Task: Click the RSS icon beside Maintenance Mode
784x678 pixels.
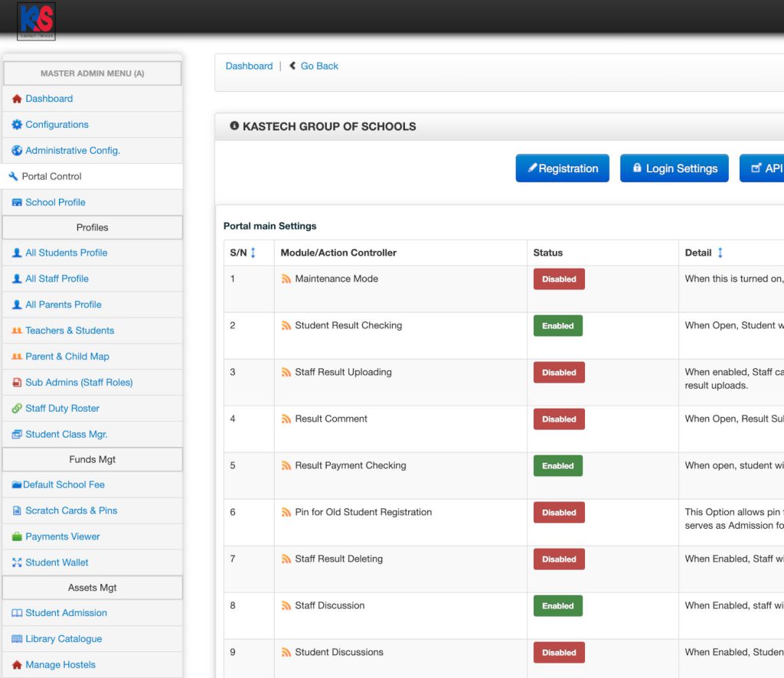Action: pos(286,279)
